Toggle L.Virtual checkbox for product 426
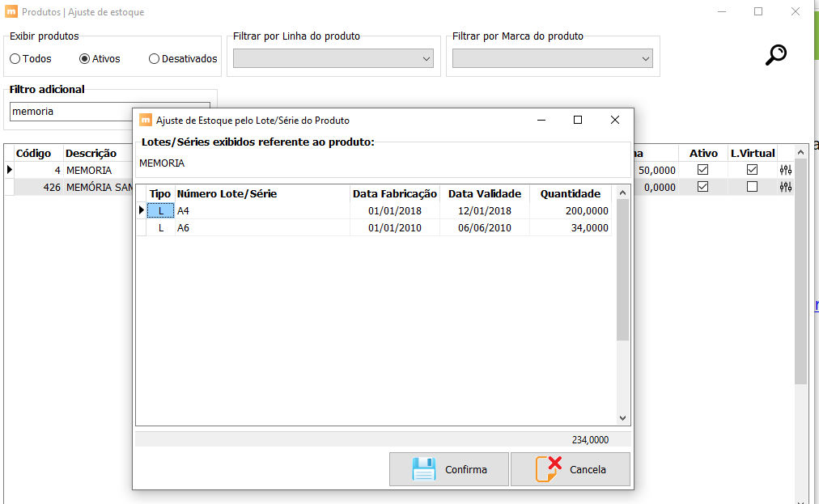 (x=752, y=186)
